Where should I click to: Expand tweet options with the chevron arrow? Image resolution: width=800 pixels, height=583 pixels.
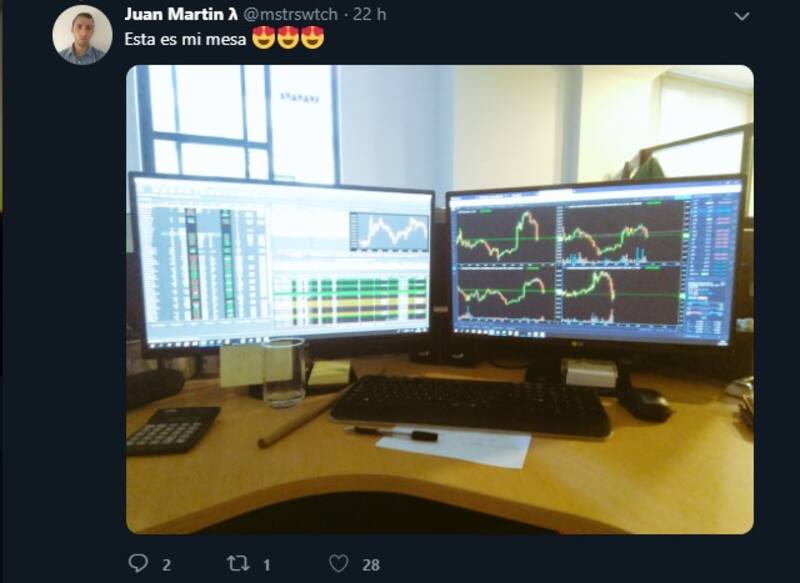tap(741, 16)
